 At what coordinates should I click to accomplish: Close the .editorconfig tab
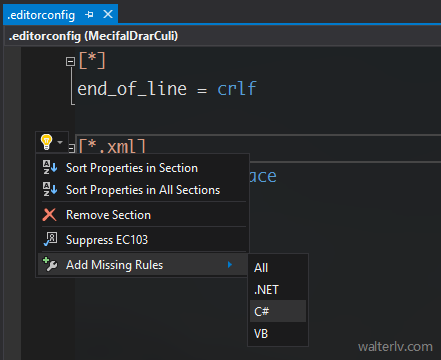click(x=108, y=14)
